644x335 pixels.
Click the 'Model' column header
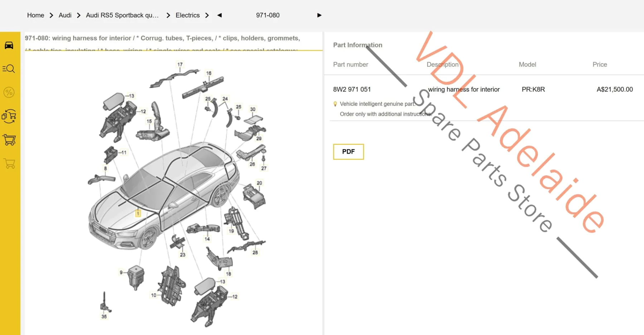(x=528, y=64)
